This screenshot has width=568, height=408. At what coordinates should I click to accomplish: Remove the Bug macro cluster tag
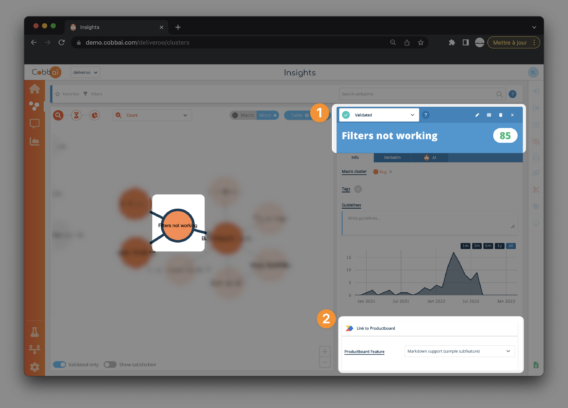(x=390, y=172)
